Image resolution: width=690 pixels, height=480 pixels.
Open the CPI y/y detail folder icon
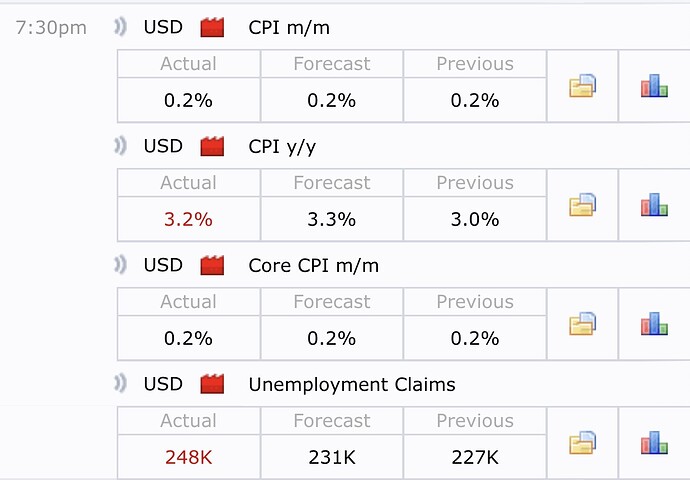pyautogui.click(x=583, y=206)
